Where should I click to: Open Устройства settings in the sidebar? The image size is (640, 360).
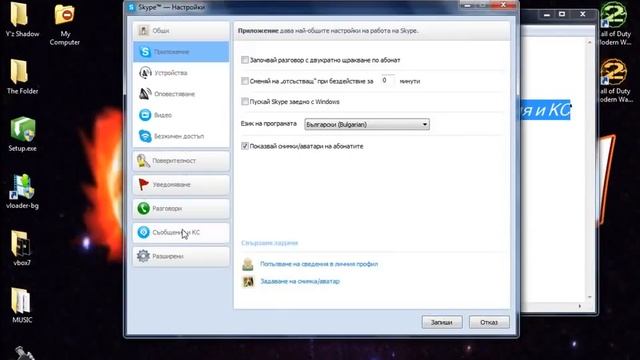point(181,73)
